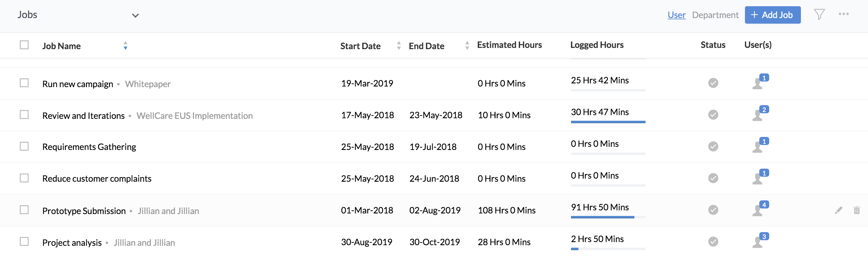Image resolution: width=868 pixels, height=257 pixels.
Task: Sort the list by End Date arrows
Action: click(467, 45)
